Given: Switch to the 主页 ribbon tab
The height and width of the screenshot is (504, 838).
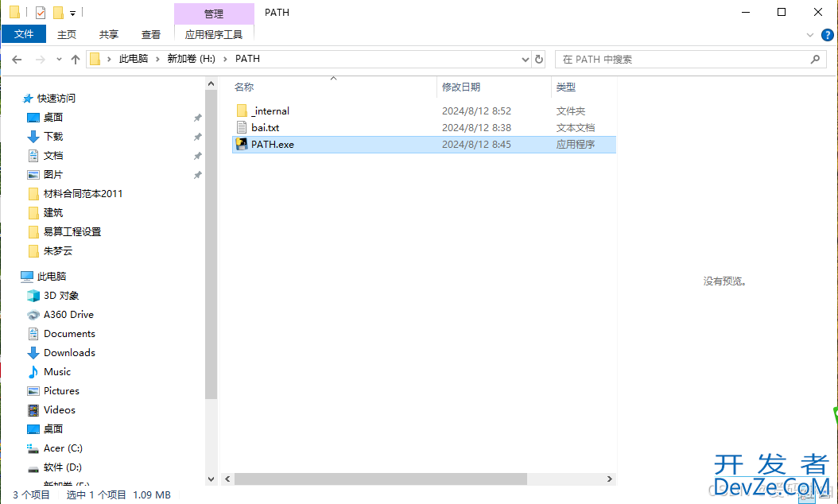Looking at the screenshot, I should [67, 35].
